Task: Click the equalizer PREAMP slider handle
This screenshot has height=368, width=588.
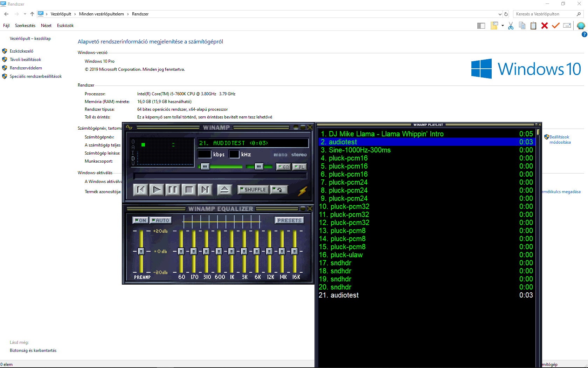Action: pyautogui.click(x=141, y=251)
